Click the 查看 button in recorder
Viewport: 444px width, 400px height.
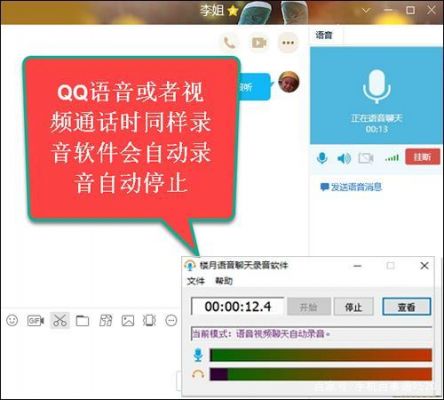(407, 307)
